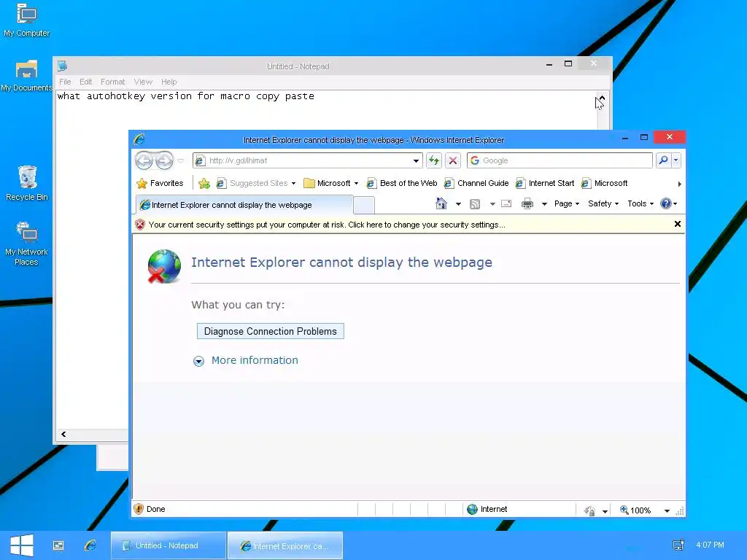The height and width of the screenshot is (560, 747).
Task: Click the Notepad text line about autohotkey
Action: pyautogui.click(x=186, y=96)
